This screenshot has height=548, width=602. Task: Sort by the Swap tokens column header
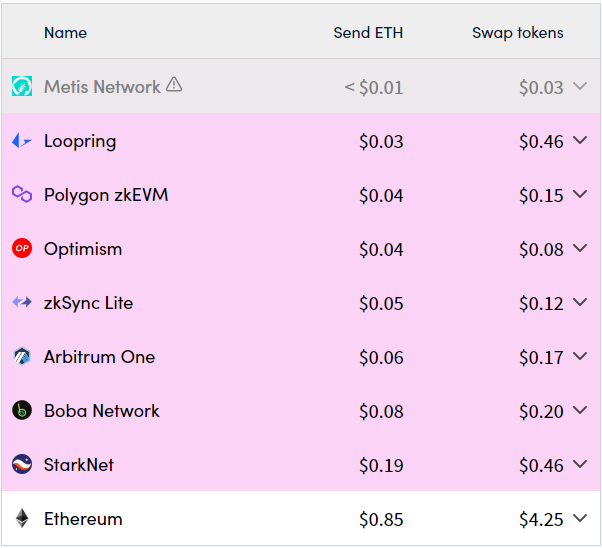click(518, 33)
